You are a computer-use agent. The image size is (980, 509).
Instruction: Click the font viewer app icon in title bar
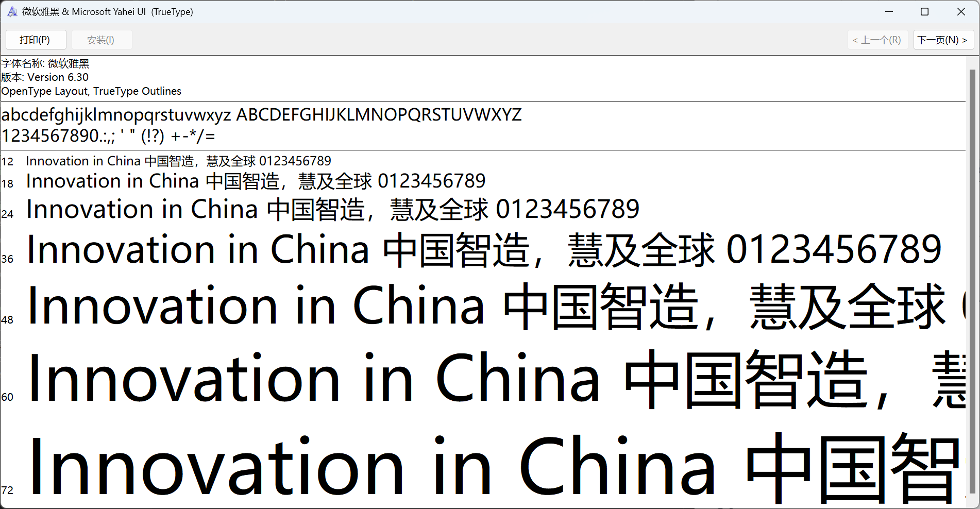click(12, 11)
